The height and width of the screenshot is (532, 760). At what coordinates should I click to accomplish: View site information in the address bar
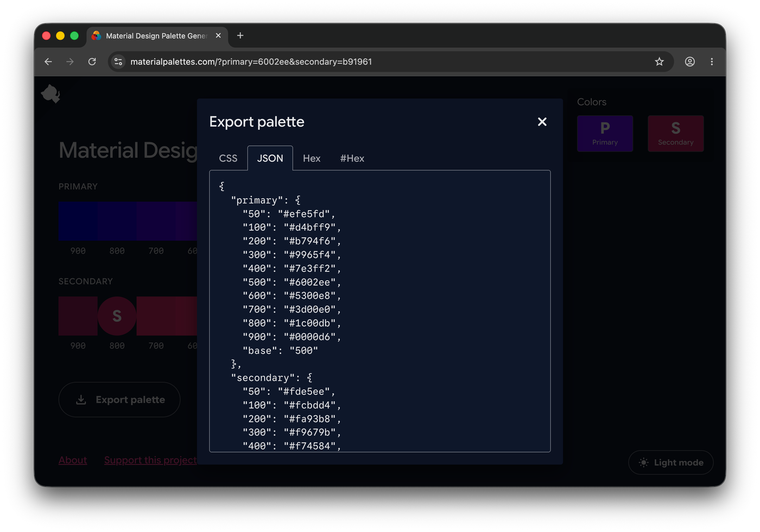pyautogui.click(x=118, y=62)
